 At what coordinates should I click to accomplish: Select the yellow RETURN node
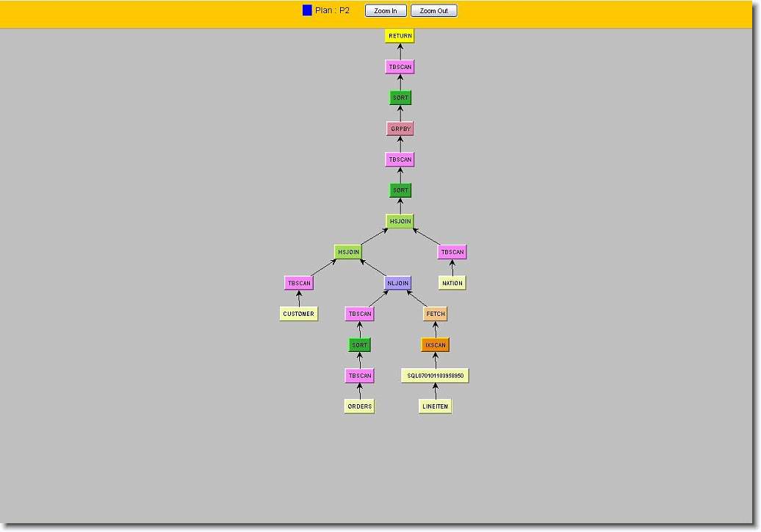(x=400, y=35)
